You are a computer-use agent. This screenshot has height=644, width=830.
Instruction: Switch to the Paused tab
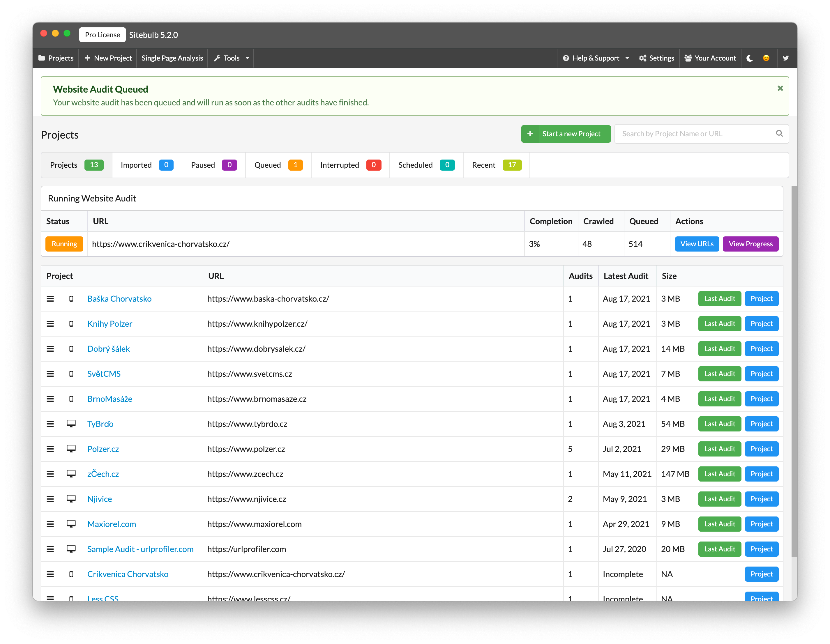click(214, 165)
